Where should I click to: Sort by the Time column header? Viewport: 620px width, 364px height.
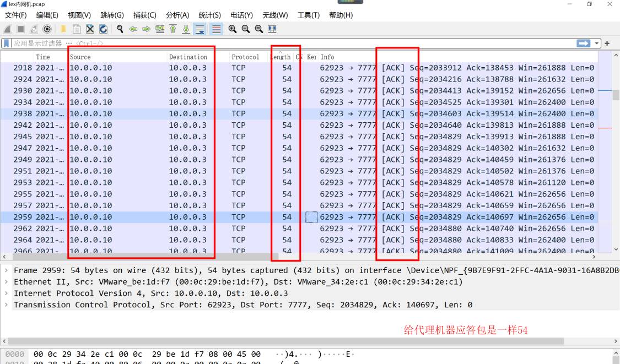[x=42, y=57]
